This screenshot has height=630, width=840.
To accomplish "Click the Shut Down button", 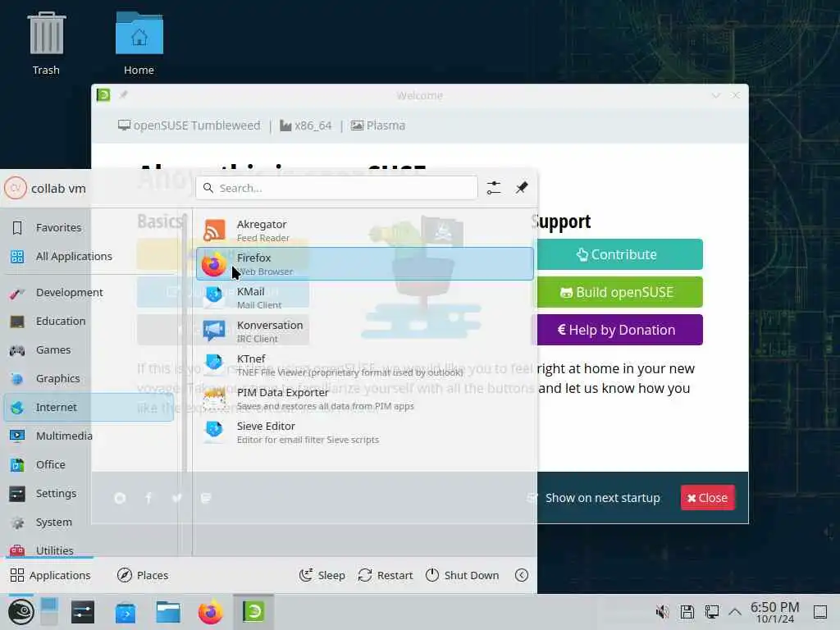I will point(462,575).
